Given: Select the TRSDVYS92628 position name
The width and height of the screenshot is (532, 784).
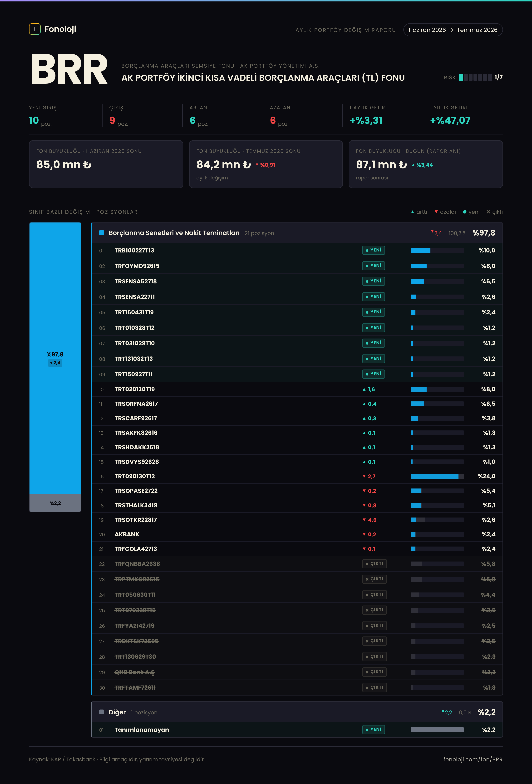Looking at the screenshot, I should 137,462.
